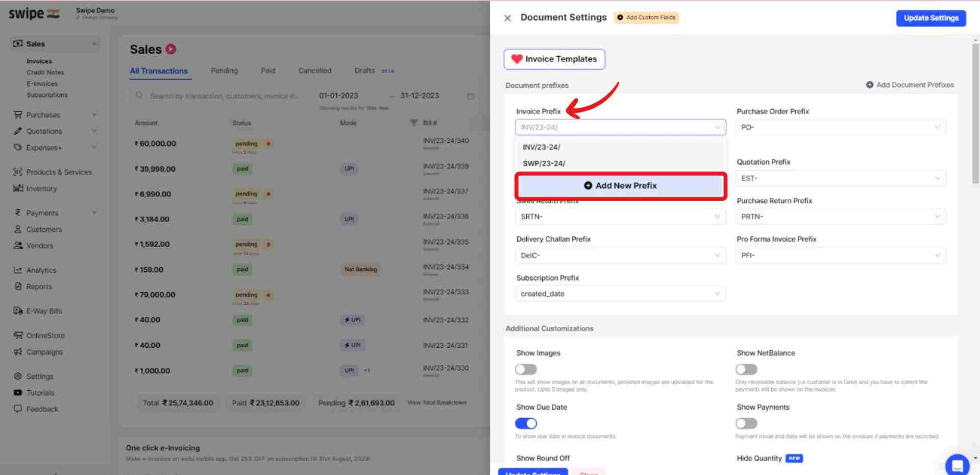
Task: Click Add New Prefix button
Action: [621, 185]
